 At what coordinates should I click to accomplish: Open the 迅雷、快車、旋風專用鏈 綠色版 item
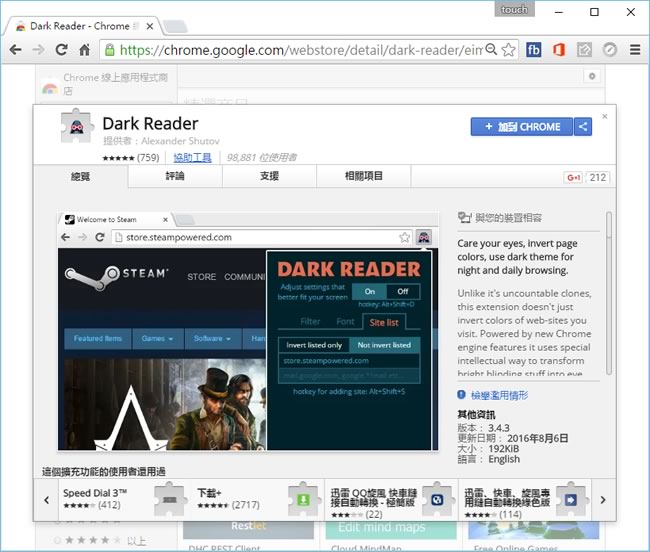pyautogui.click(x=525, y=499)
